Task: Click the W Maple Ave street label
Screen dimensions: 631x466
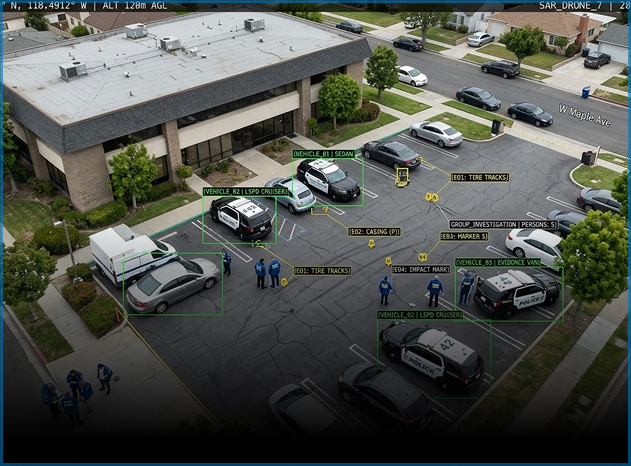Action: (584, 115)
